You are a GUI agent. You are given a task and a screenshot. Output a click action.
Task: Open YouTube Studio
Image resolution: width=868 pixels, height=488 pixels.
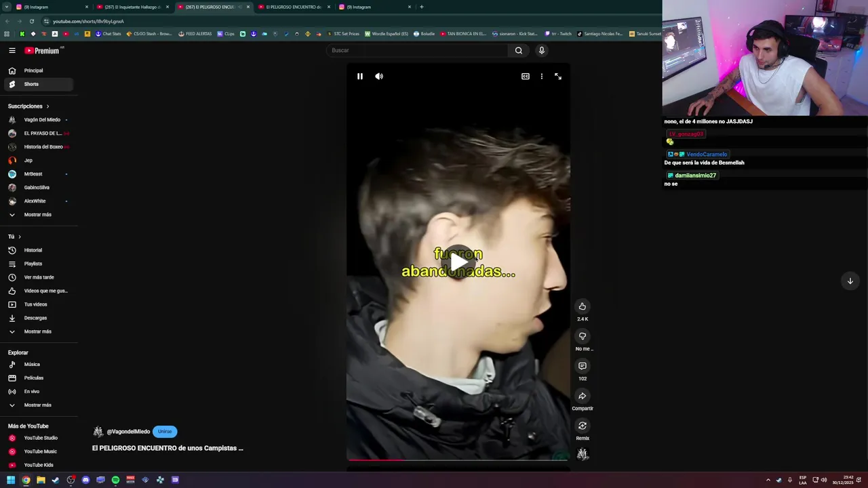(x=39, y=438)
